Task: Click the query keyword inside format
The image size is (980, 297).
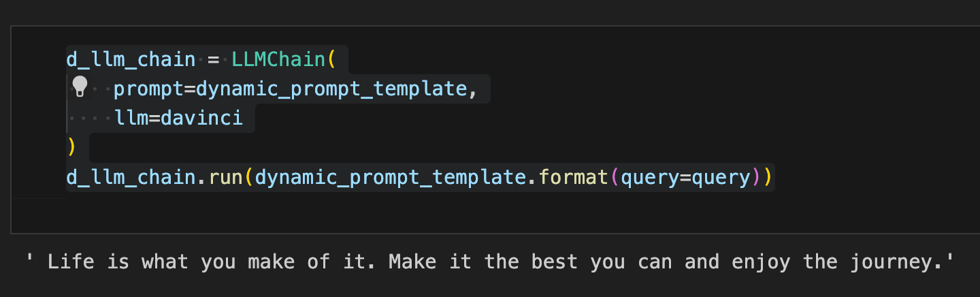Action: 650,177
